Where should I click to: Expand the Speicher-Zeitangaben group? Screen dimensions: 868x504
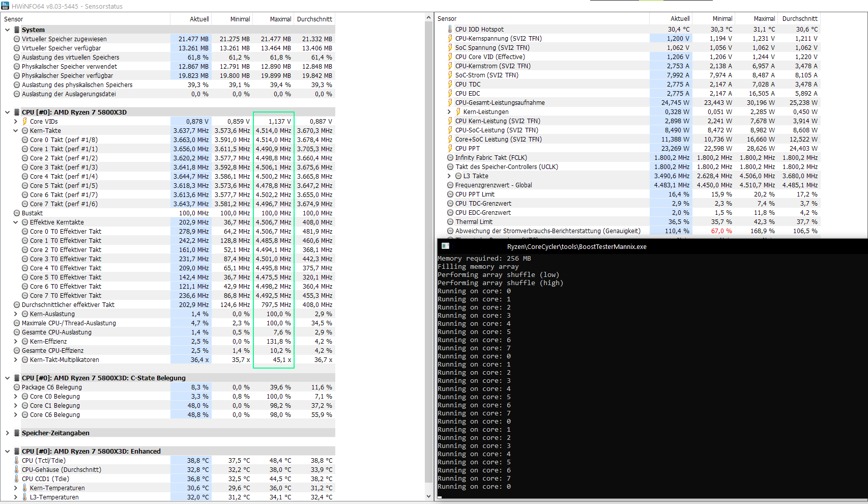tap(7, 433)
